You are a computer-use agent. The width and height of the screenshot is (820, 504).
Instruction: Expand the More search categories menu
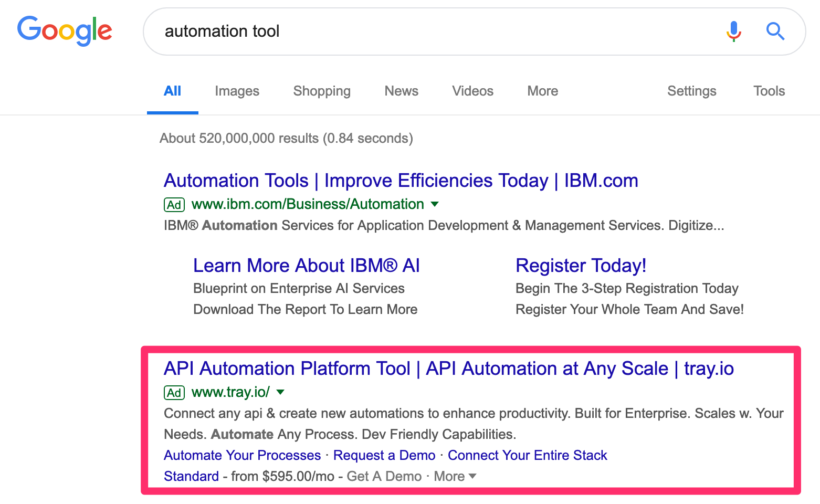point(542,91)
